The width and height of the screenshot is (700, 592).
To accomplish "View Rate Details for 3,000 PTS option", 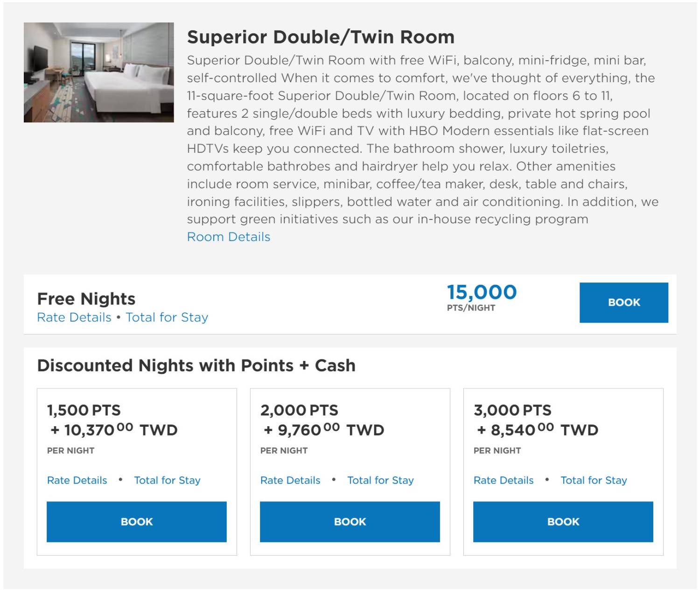I will 504,480.
